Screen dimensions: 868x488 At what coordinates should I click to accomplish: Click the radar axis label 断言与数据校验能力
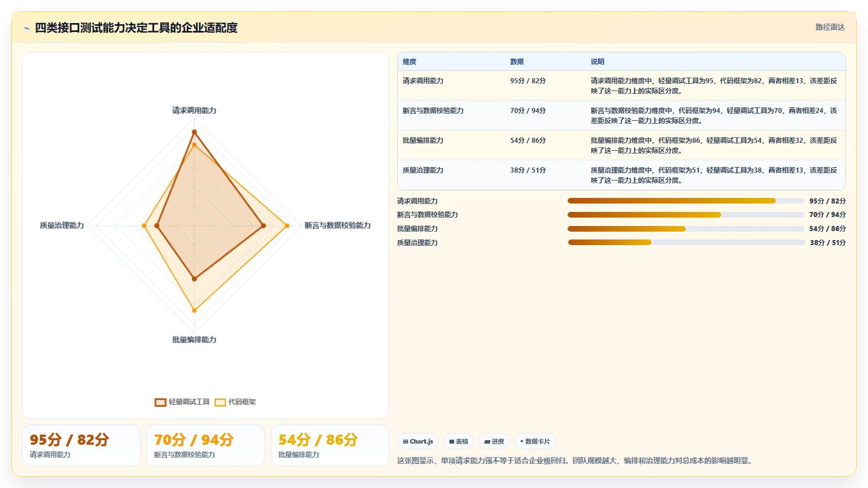tap(338, 225)
